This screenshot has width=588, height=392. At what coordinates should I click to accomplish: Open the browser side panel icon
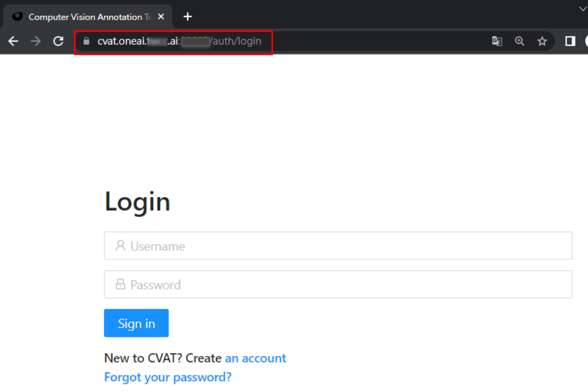pyautogui.click(x=570, y=41)
